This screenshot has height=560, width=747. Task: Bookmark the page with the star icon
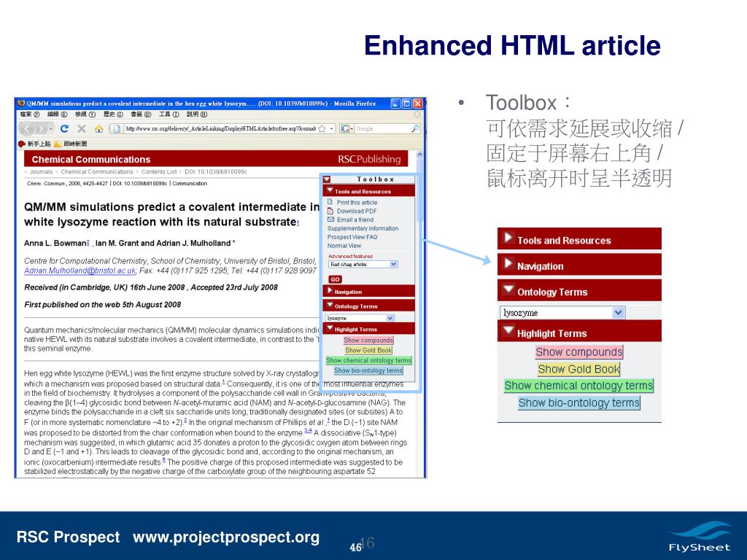(322, 128)
